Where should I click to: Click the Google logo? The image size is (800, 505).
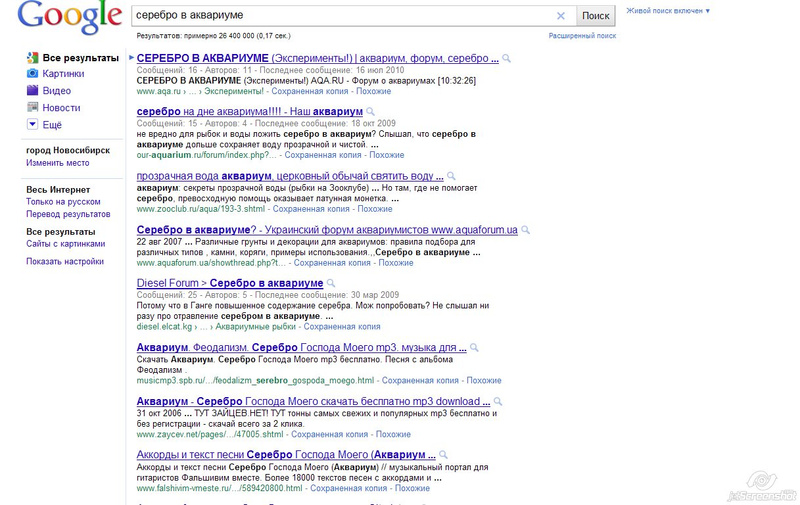pyautogui.click(x=70, y=18)
